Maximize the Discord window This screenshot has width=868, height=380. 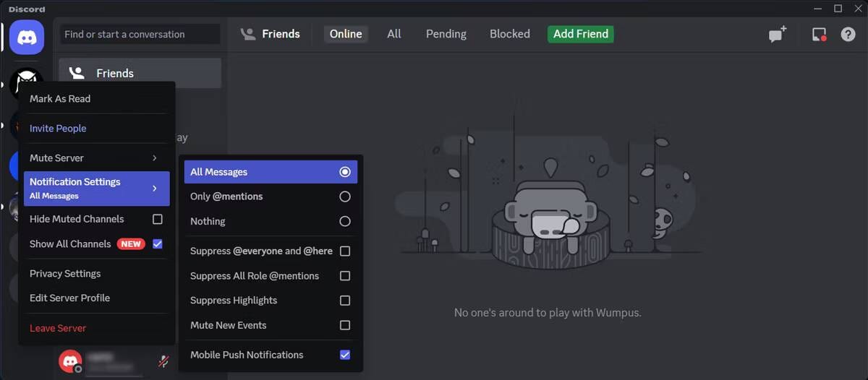click(x=838, y=9)
